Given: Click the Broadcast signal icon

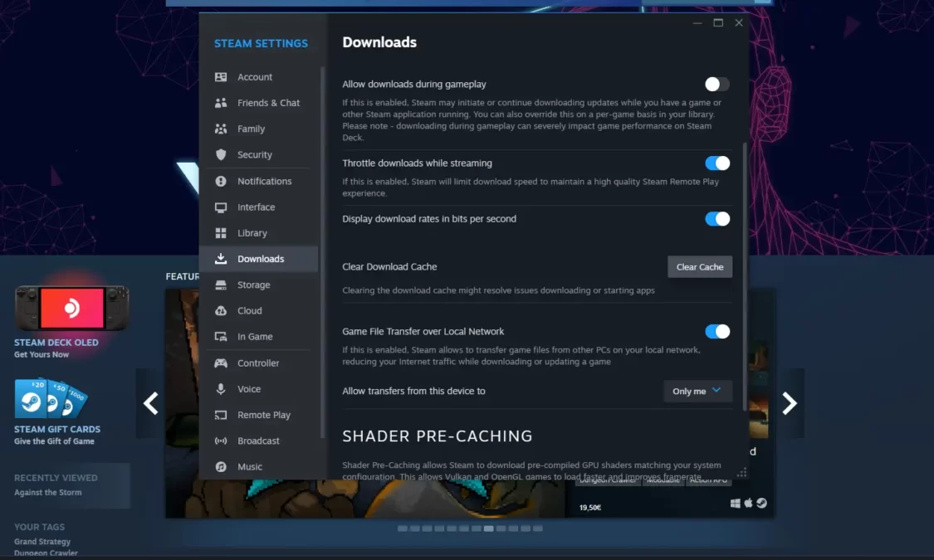Looking at the screenshot, I should 220,441.
